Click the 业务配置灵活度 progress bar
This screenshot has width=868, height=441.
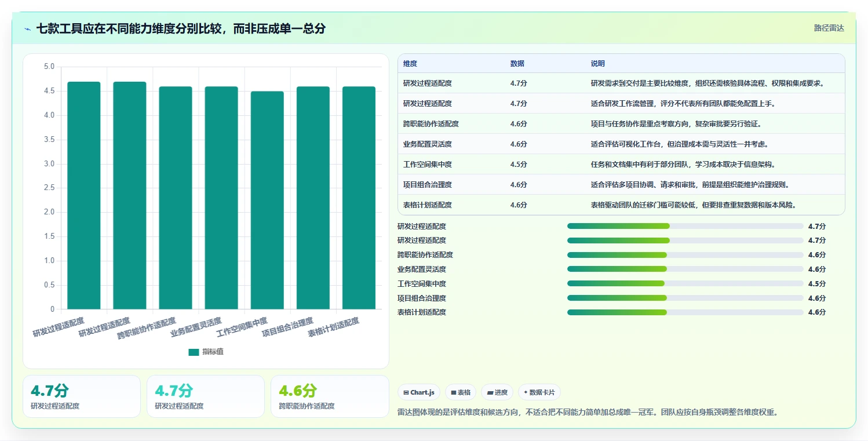pos(685,269)
